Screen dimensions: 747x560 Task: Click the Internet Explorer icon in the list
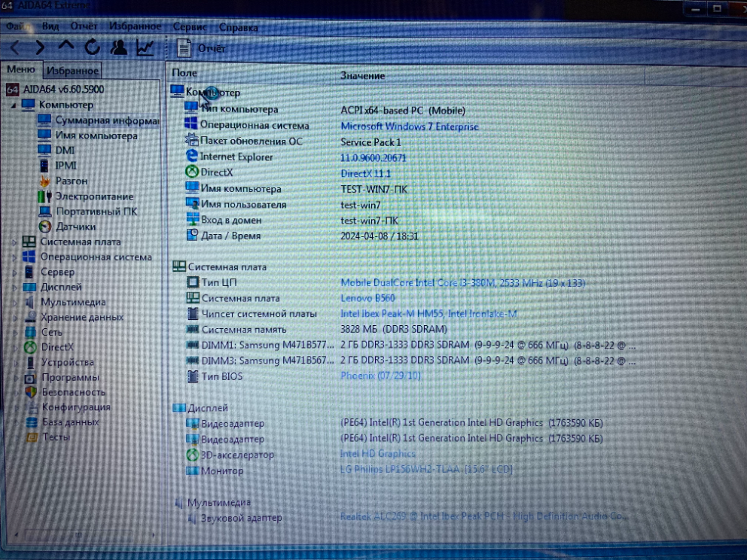[191, 156]
